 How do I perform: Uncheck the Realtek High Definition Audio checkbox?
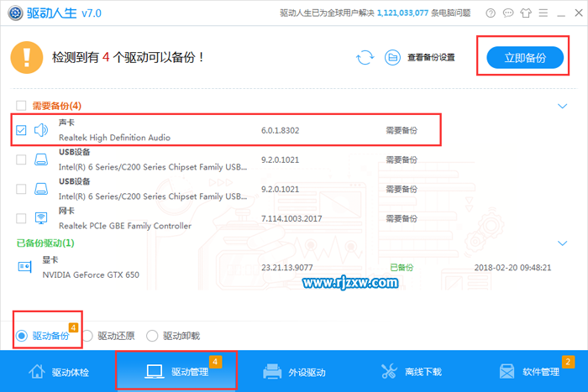click(x=22, y=130)
